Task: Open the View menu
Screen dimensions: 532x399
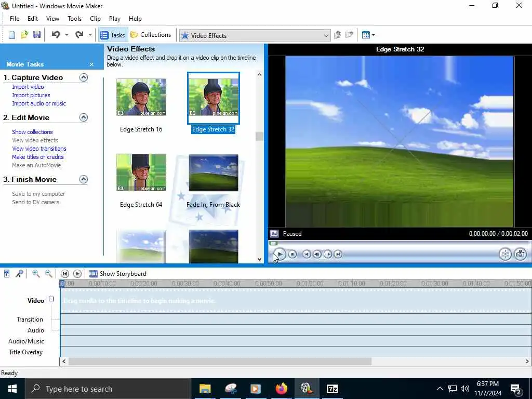Action: click(52, 19)
